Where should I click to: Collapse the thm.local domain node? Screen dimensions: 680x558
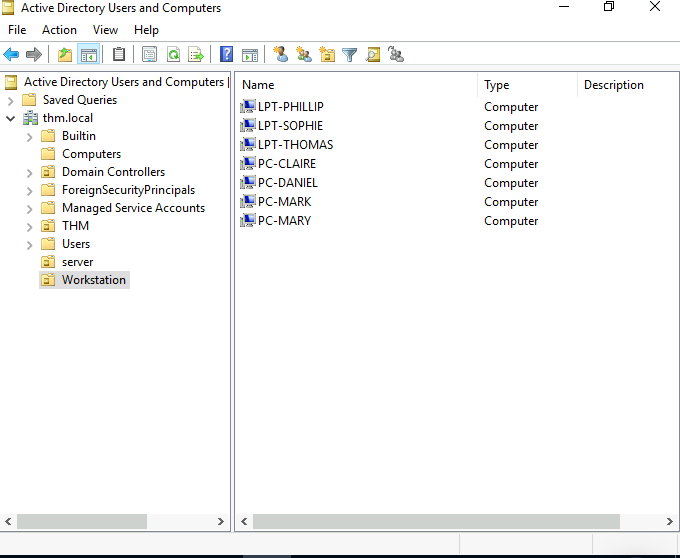click(x=11, y=118)
